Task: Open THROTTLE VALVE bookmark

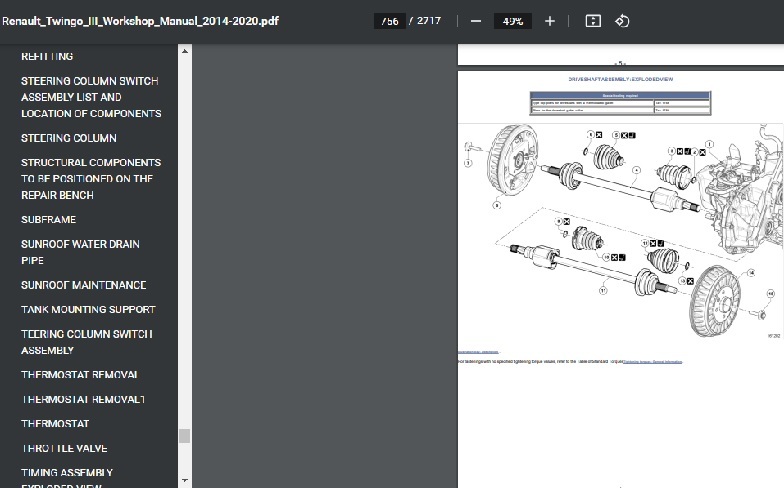Action: point(64,448)
